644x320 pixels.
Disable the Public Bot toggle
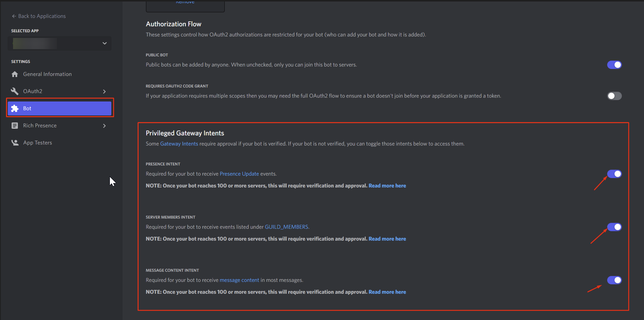click(614, 65)
